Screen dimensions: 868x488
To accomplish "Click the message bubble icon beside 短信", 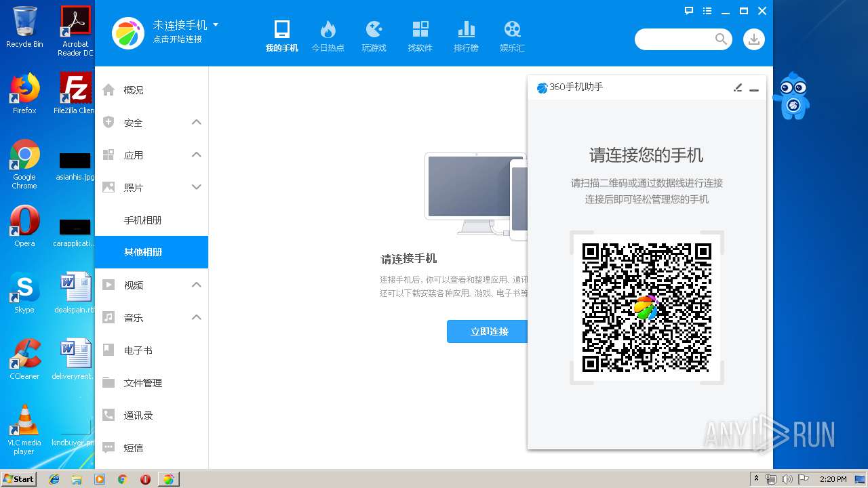I will [108, 447].
